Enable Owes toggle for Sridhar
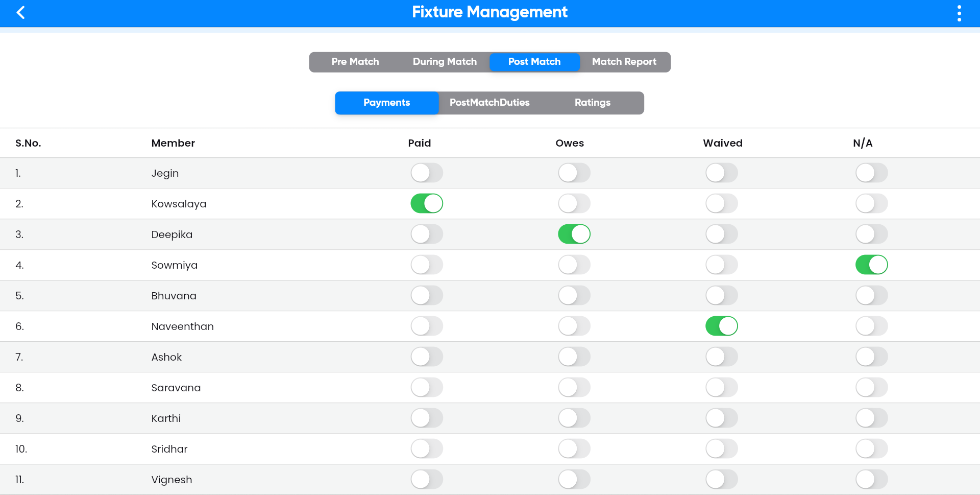The image size is (980, 495). point(574,449)
